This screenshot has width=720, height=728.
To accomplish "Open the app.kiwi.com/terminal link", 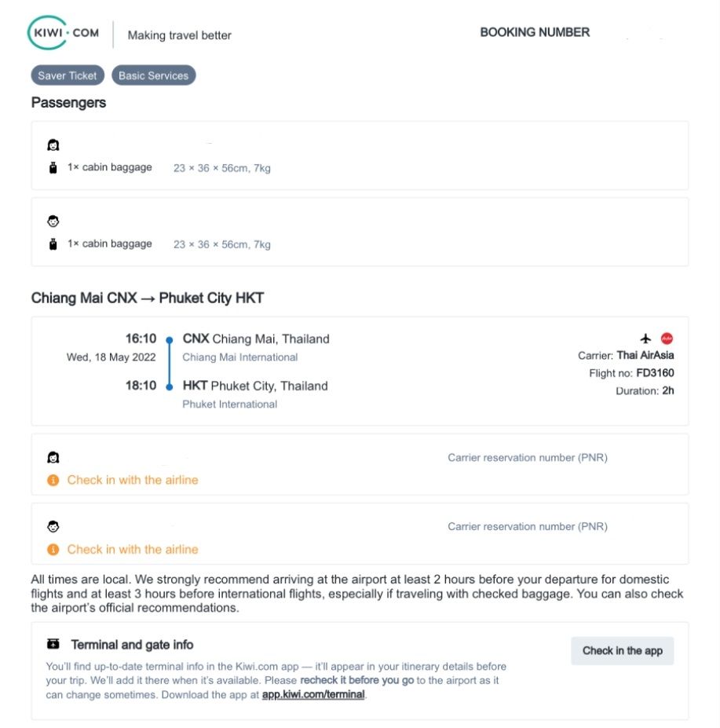I will pyautogui.click(x=313, y=695).
